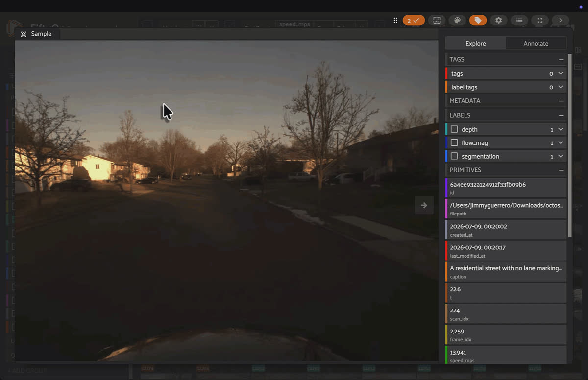Enable the segmentation label checkbox
The height and width of the screenshot is (380, 588).
pos(454,156)
